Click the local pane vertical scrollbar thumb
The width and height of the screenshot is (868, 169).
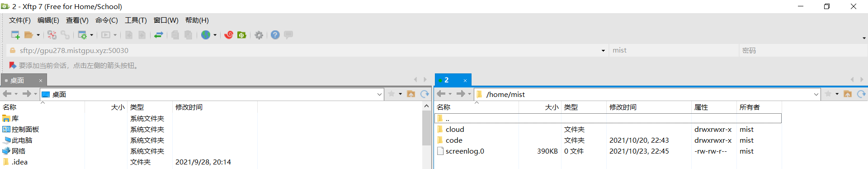(426, 128)
